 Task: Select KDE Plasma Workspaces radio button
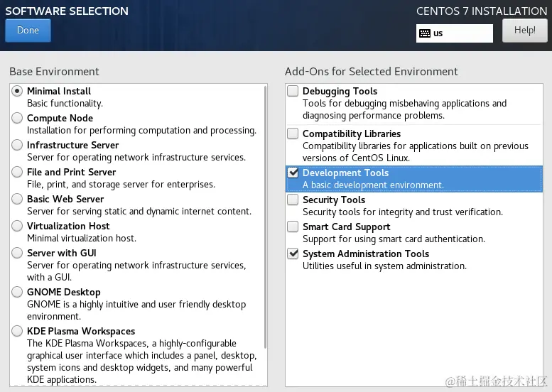[x=17, y=331]
